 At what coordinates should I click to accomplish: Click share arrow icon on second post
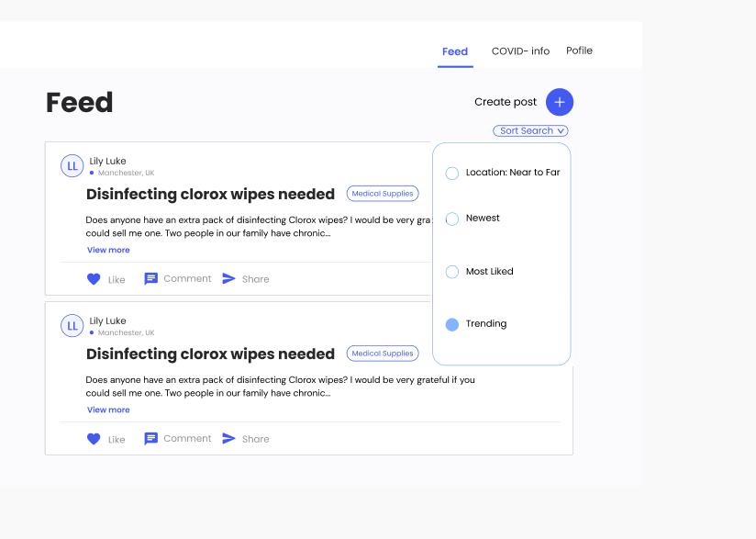coord(228,438)
